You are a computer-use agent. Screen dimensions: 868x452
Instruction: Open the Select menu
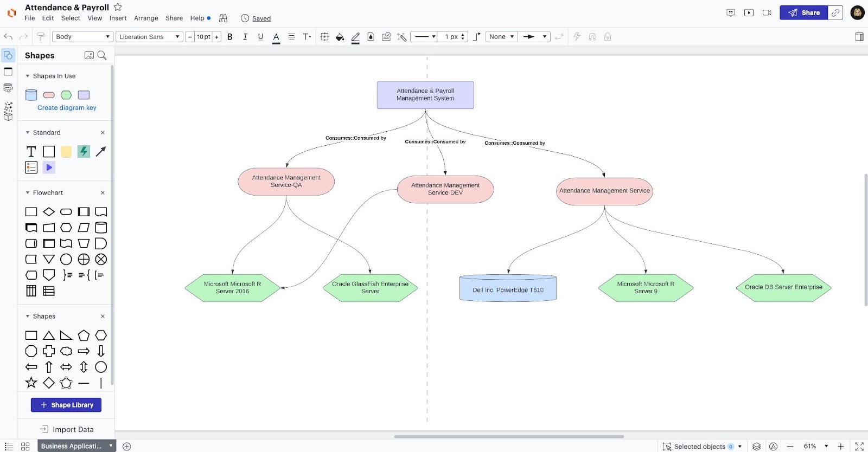71,18
